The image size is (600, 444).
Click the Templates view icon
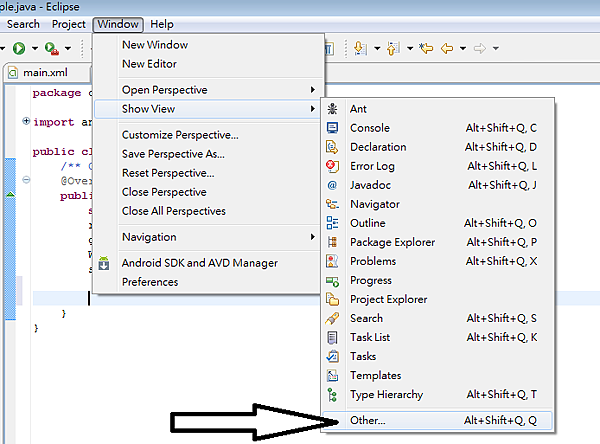click(332, 375)
